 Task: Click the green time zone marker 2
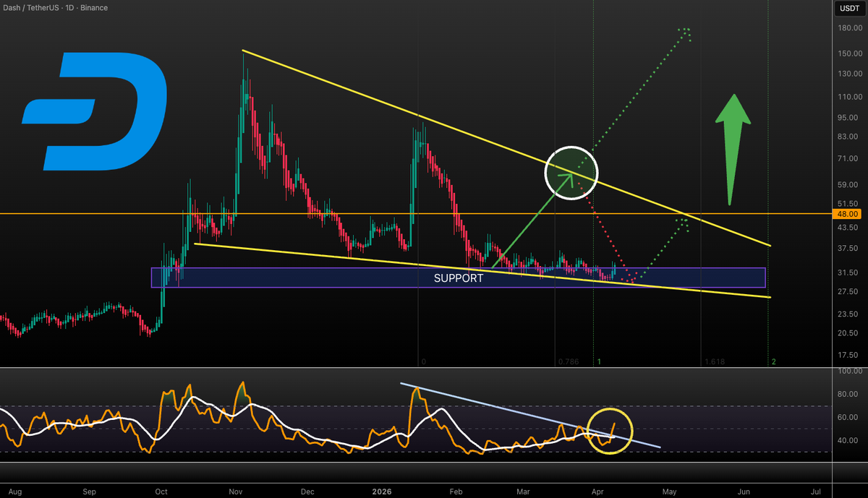click(x=774, y=361)
